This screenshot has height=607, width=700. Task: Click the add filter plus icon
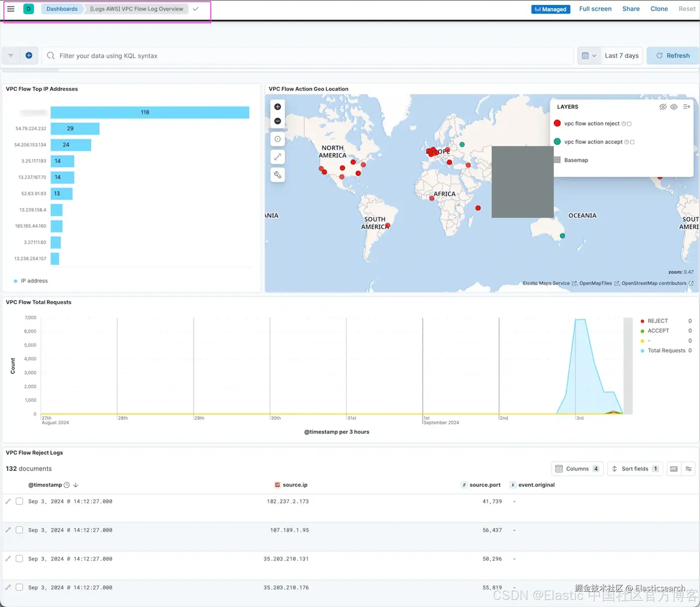[x=29, y=56]
